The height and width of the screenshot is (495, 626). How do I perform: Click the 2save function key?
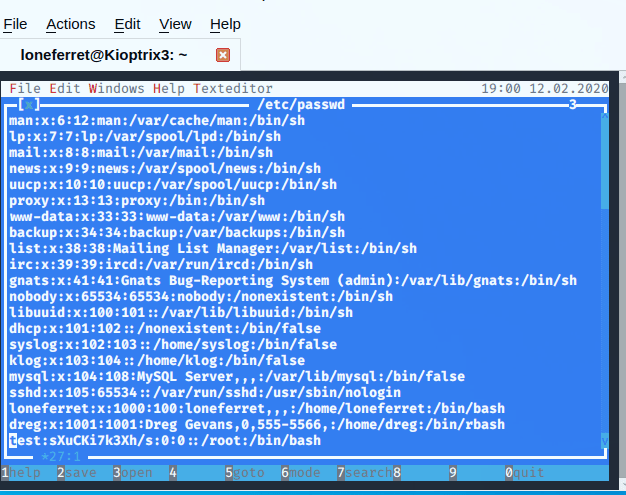coord(77,473)
